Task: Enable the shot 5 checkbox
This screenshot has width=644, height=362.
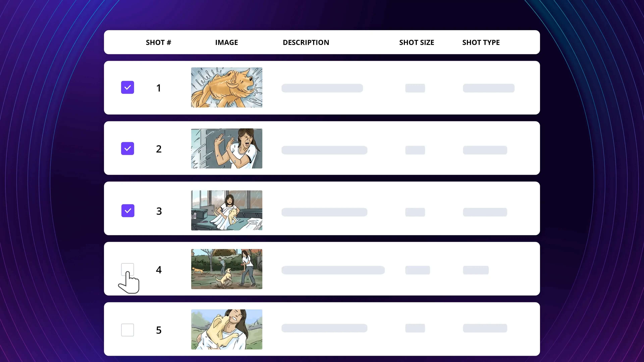Action: point(127,330)
